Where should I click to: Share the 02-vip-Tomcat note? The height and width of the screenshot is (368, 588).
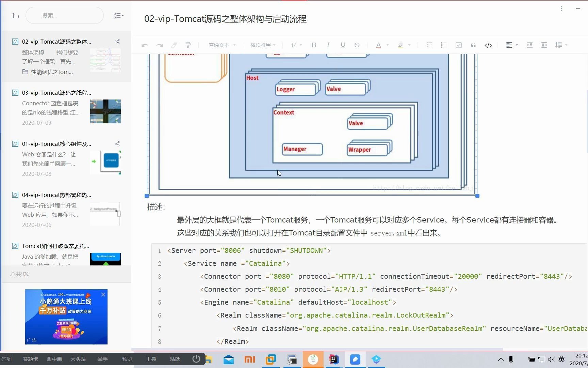coord(117,42)
